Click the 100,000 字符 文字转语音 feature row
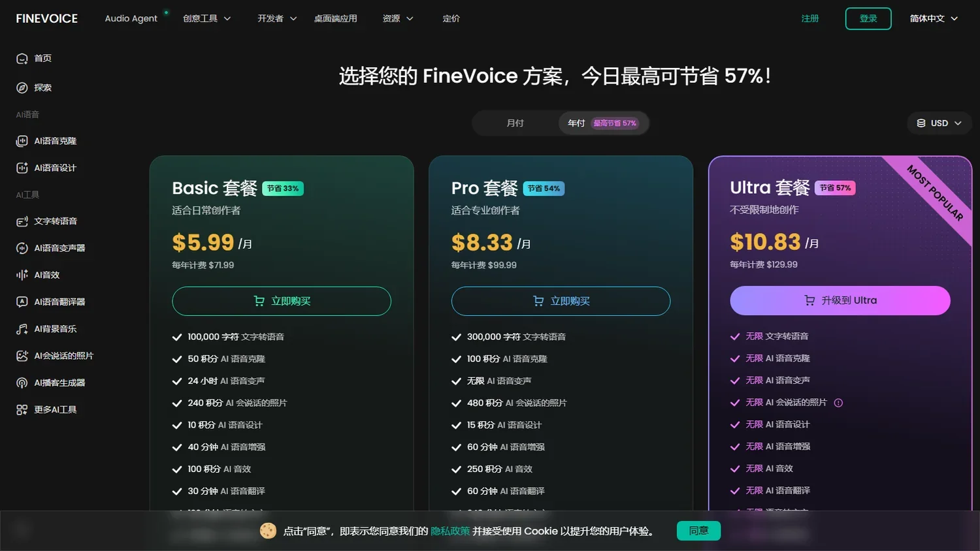Image resolution: width=980 pixels, height=551 pixels. click(x=228, y=337)
